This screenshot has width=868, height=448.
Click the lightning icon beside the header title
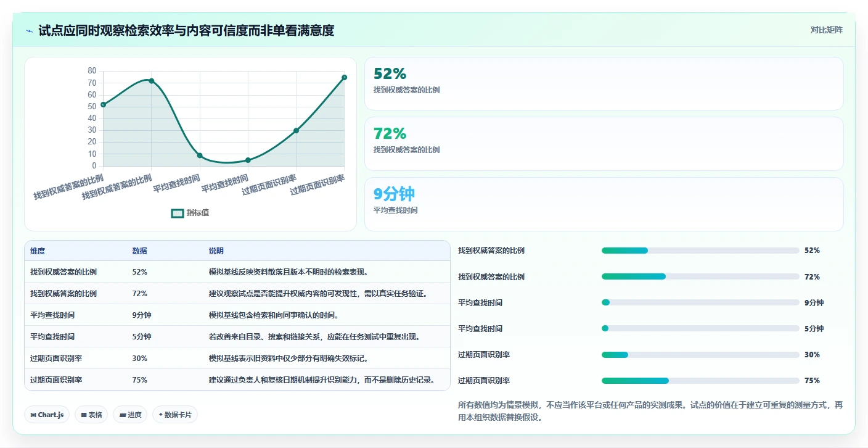[x=30, y=31]
